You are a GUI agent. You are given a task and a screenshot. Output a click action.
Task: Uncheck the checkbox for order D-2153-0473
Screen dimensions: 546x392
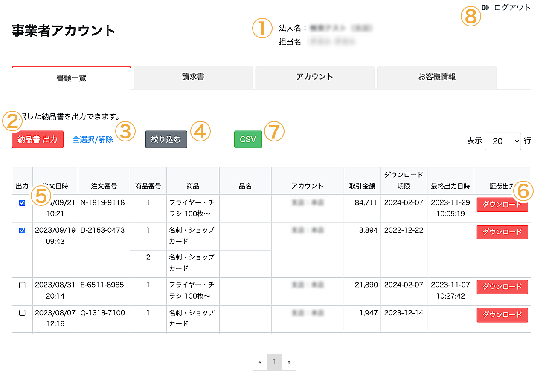click(22, 231)
